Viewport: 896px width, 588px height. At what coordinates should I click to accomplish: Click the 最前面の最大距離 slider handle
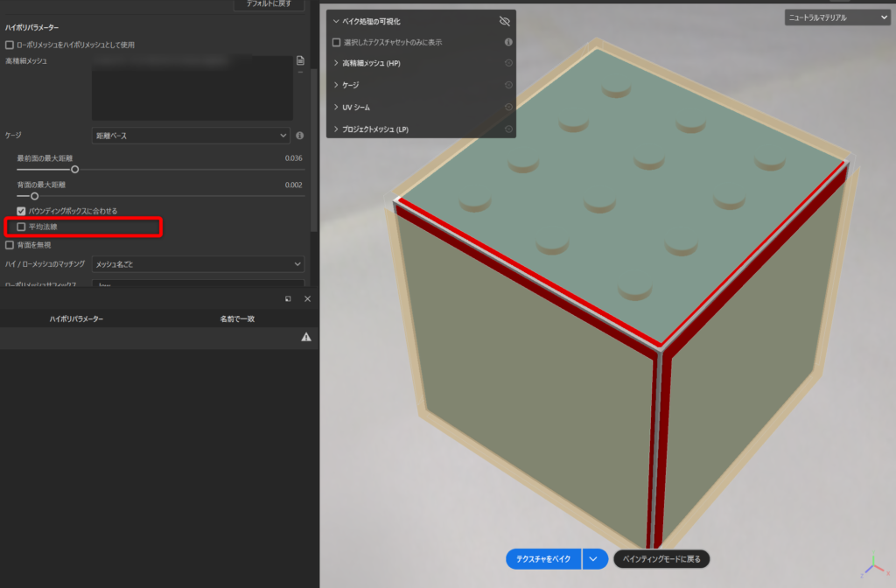pyautogui.click(x=75, y=170)
